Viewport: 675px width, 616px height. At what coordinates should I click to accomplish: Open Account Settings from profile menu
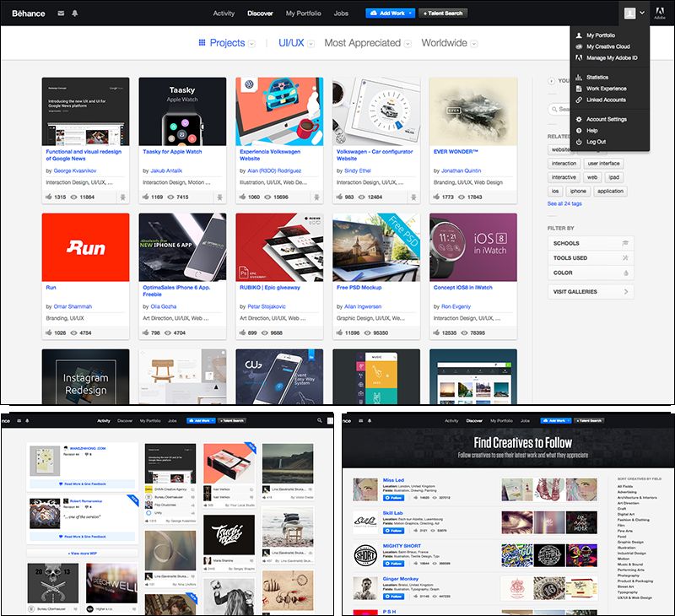[606, 119]
